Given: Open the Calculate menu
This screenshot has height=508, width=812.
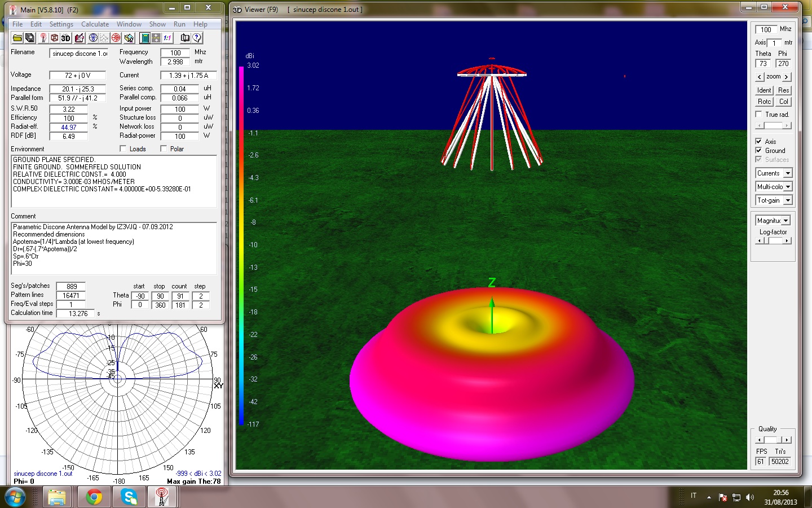Looking at the screenshot, I should point(95,24).
